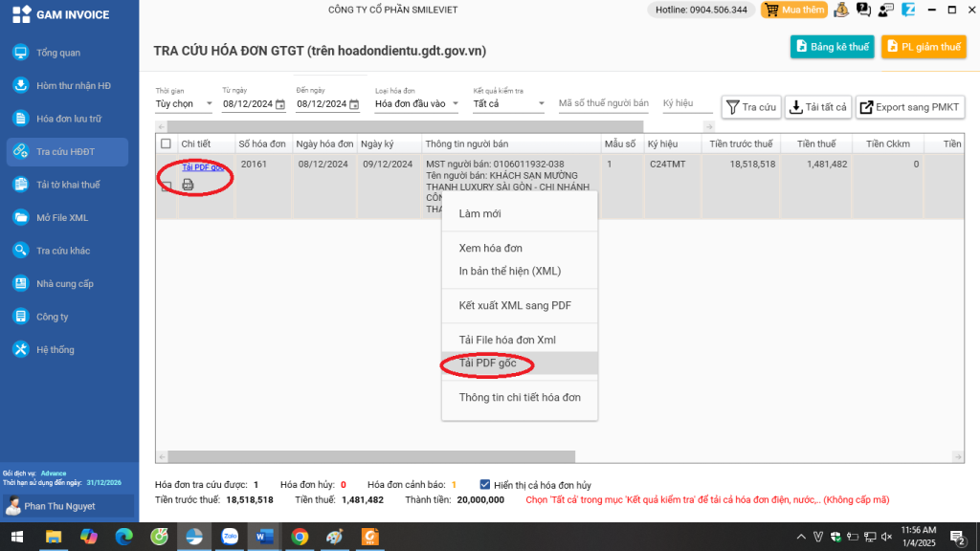Screen dimensions: 980x551
Task: Click the Tra cứu search button
Action: (751, 107)
